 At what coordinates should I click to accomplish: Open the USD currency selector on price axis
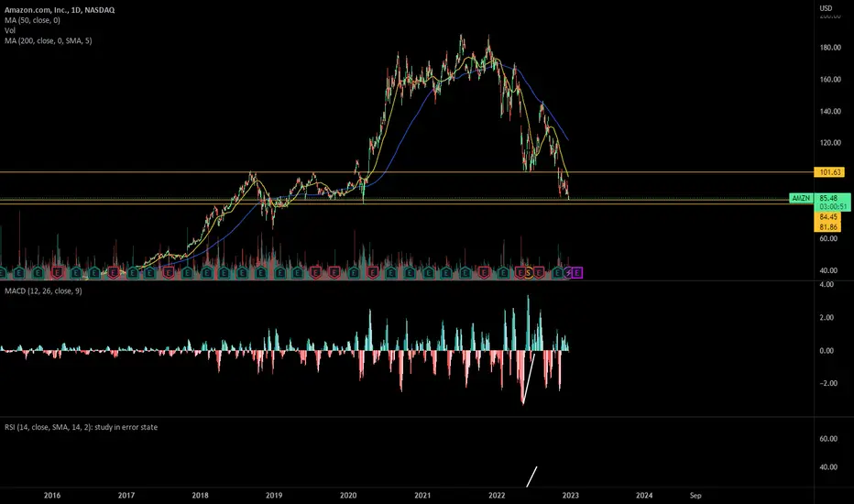tap(826, 8)
